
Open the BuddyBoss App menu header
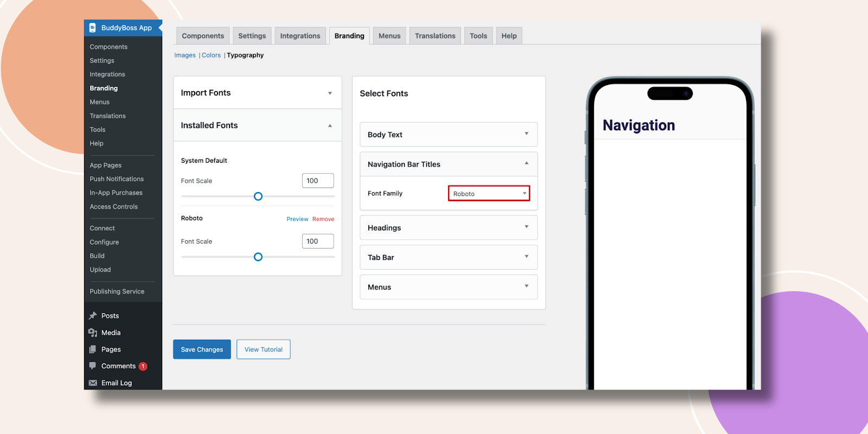click(x=123, y=28)
